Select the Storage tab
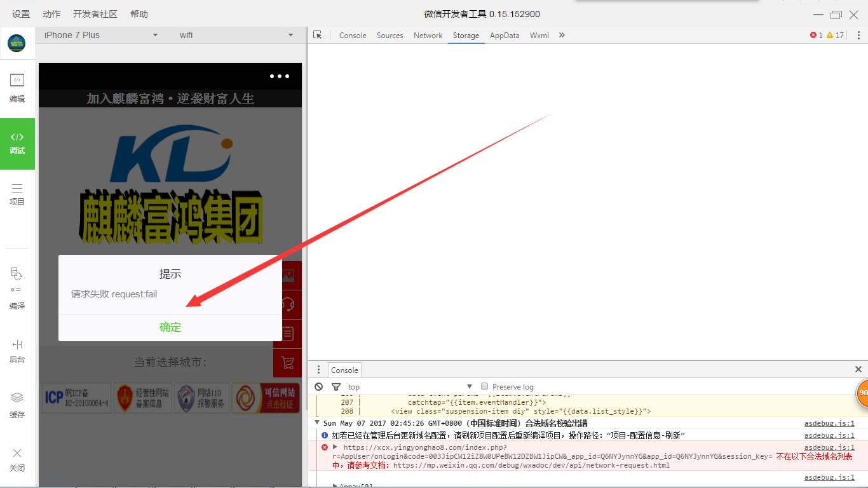 pyautogui.click(x=466, y=36)
